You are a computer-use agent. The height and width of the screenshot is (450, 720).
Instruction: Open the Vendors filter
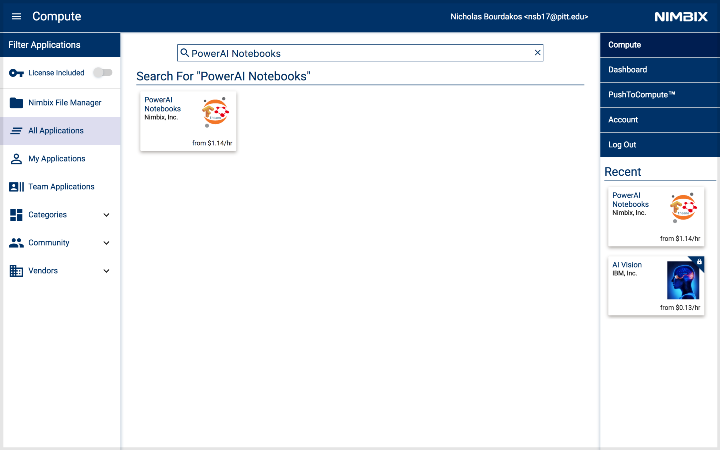(60, 271)
